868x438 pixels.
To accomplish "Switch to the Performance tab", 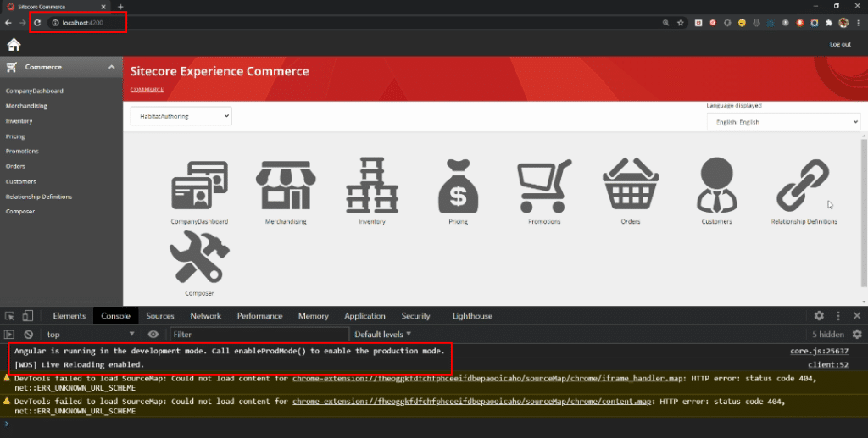I will pyautogui.click(x=259, y=316).
